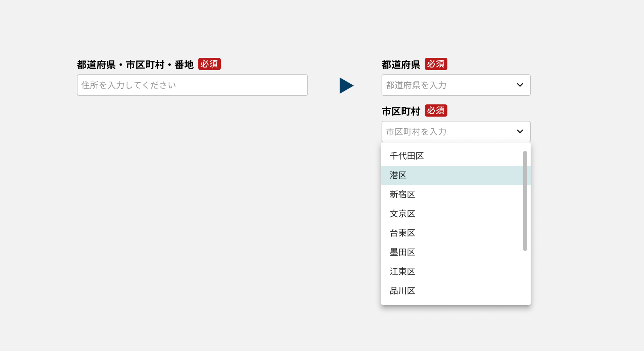Screen dimensions: 644x351
Task: Click the blue right-pointing arrow icon
Action: click(x=346, y=86)
